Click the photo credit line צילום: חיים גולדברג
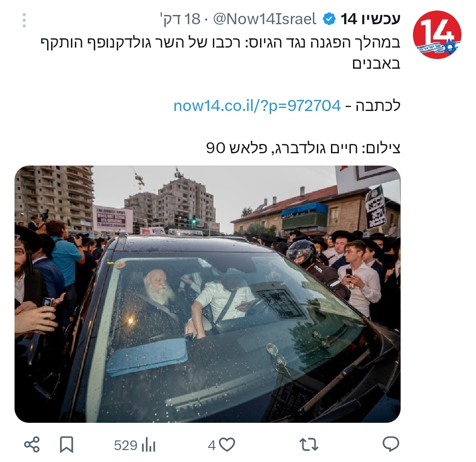 coord(303,148)
